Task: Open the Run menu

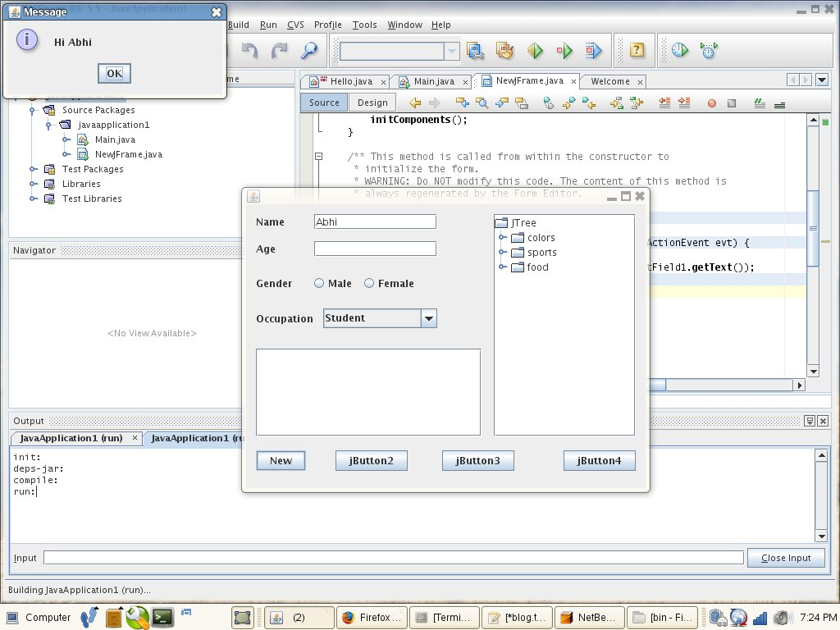Action: [268, 25]
